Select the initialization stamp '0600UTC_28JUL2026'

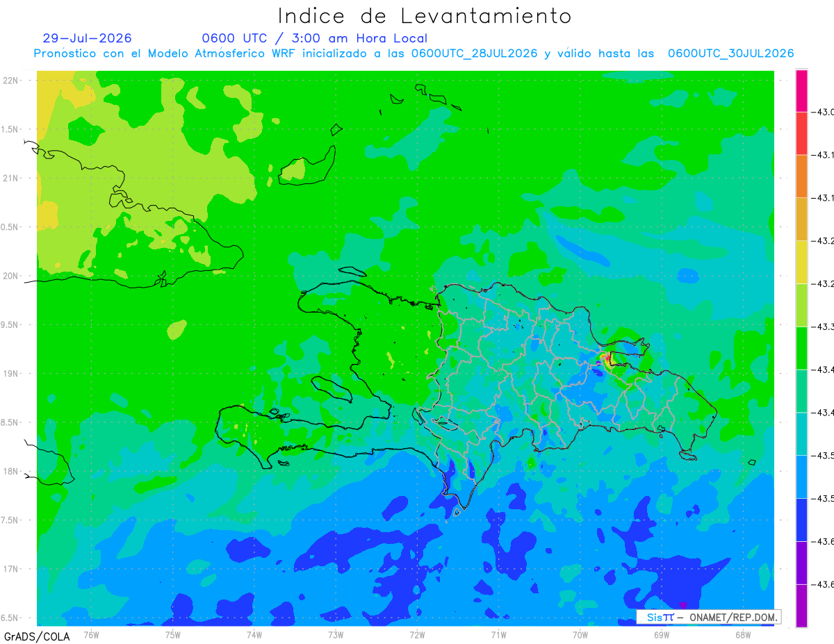point(475,53)
